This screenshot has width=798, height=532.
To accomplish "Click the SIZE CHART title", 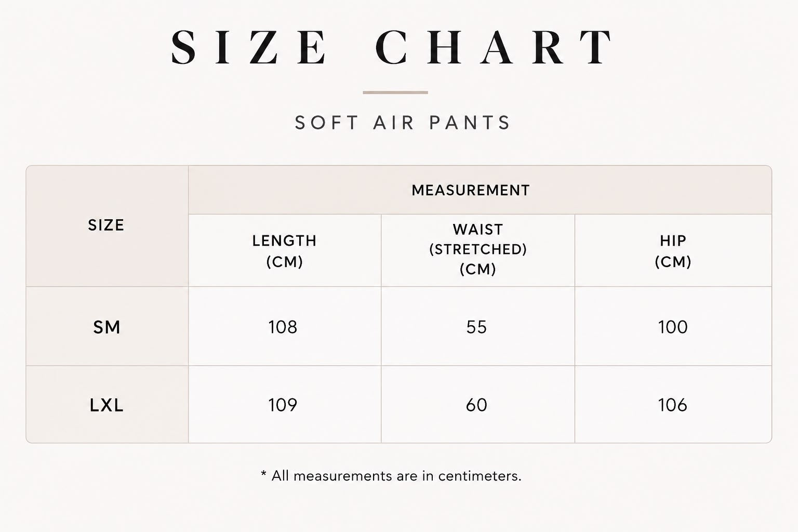I will [393, 47].
